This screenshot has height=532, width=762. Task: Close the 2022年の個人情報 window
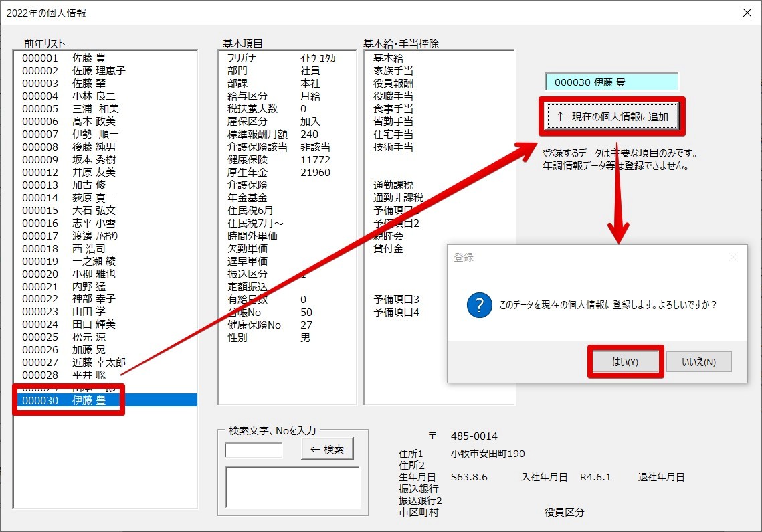(747, 13)
